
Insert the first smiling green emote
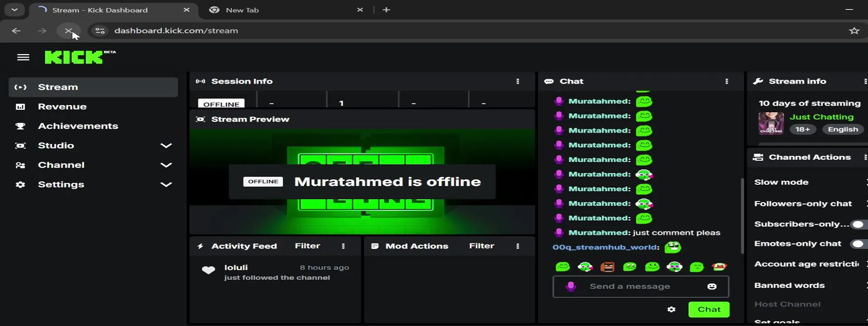pyautogui.click(x=562, y=267)
